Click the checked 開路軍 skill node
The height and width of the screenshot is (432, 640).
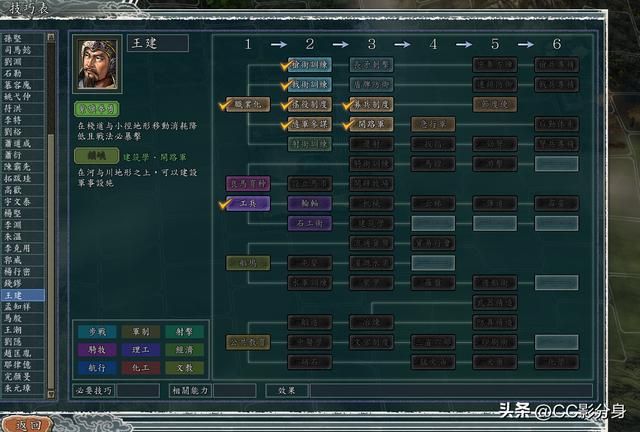[x=371, y=124]
